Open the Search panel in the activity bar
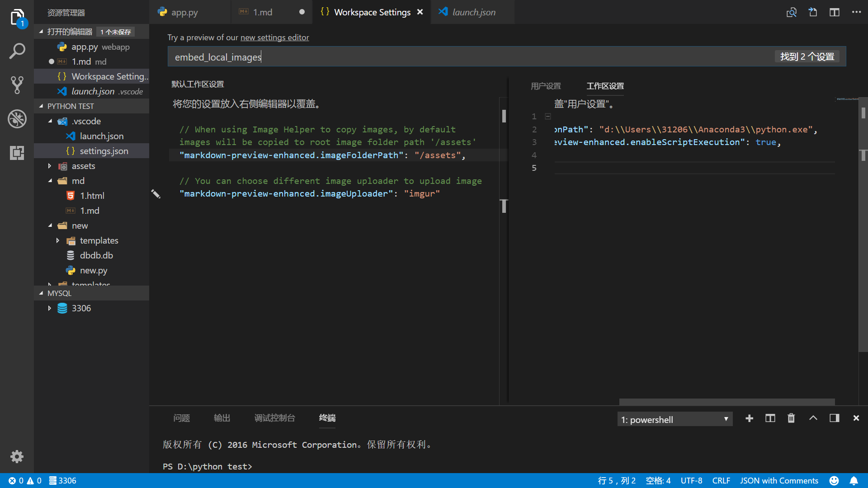 tap(17, 51)
